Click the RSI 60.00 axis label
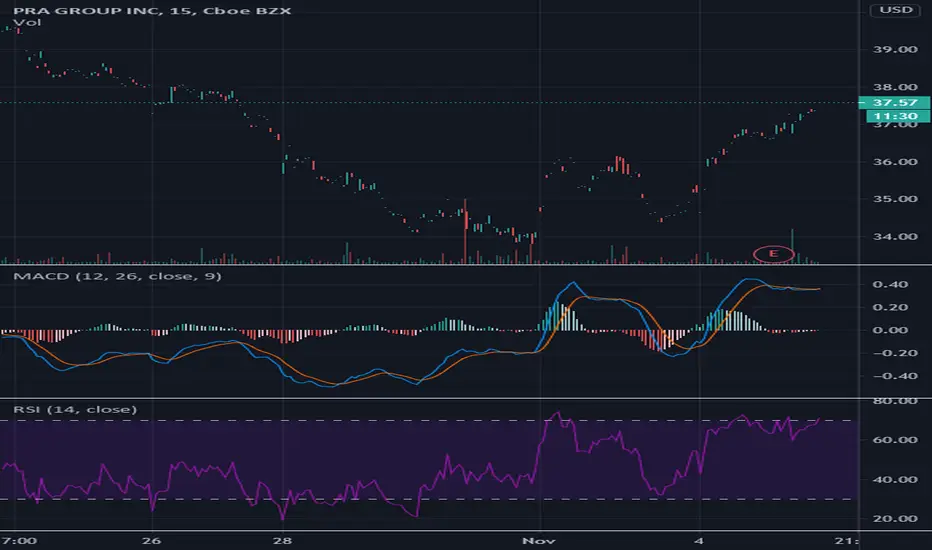 point(895,440)
